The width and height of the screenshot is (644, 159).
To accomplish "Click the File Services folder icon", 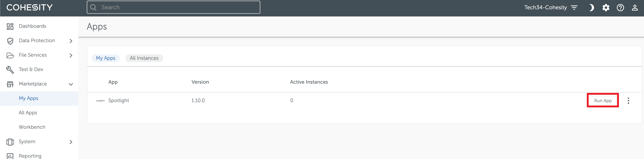I will 10,55.
